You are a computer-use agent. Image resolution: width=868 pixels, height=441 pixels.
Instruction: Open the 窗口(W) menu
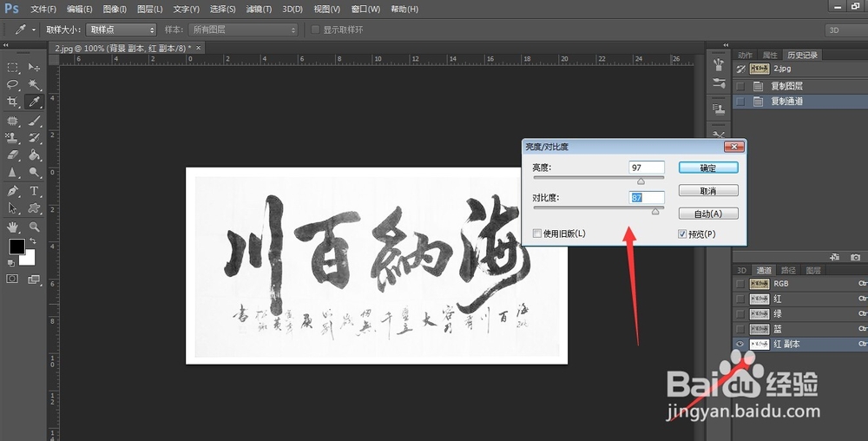(x=365, y=9)
